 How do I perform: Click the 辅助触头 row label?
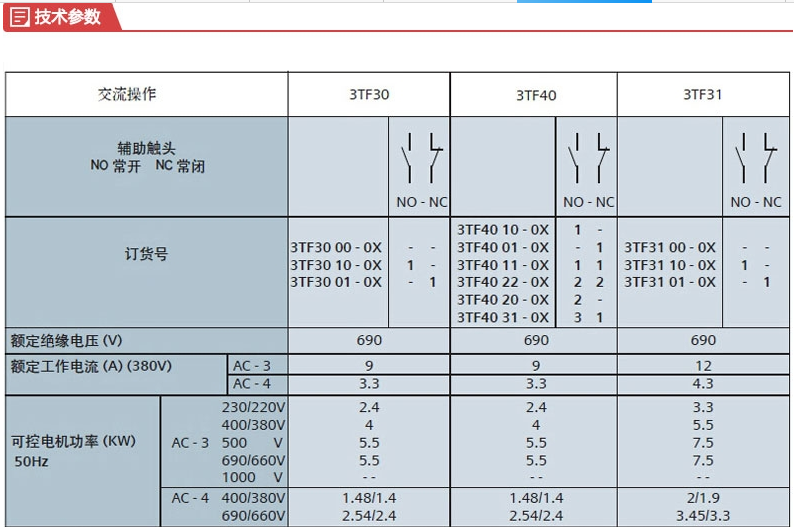tap(146, 148)
